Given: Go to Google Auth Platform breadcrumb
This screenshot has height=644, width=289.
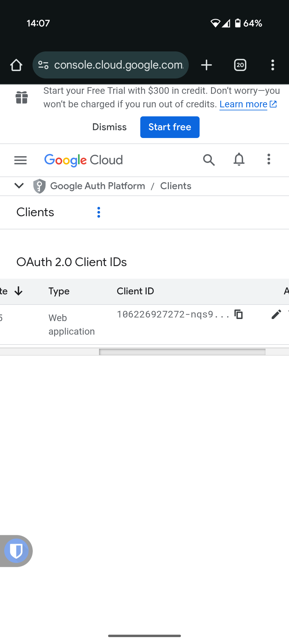Looking at the screenshot, I should 98,186.
